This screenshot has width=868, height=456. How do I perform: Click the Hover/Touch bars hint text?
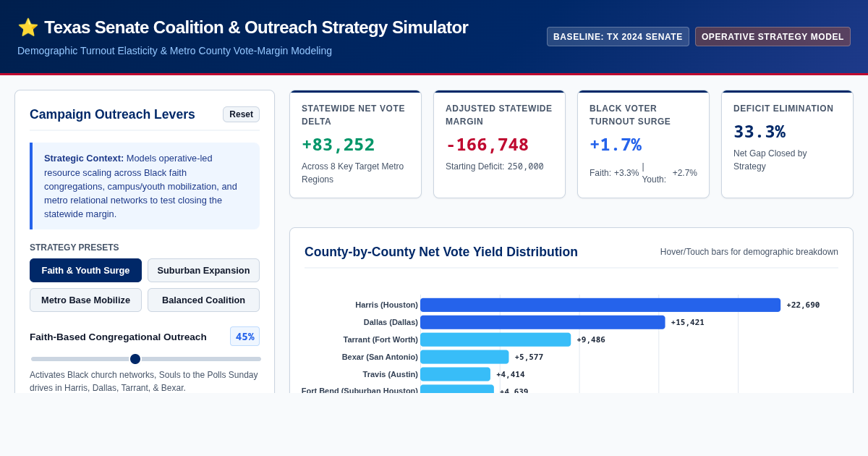click(749, 252)
